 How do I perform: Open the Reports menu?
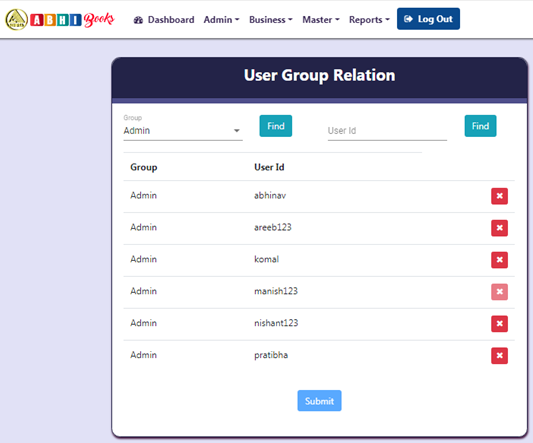(369, 20)
